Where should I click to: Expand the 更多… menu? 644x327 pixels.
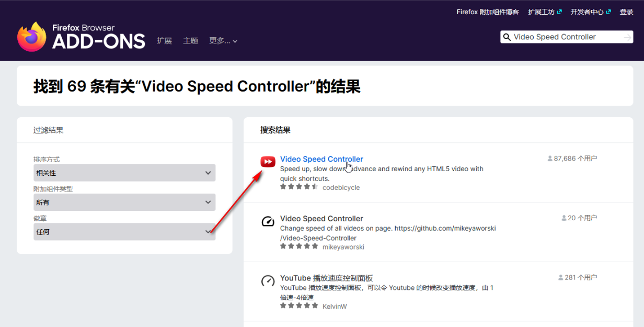pyautogui.click(x=223, y=41)
